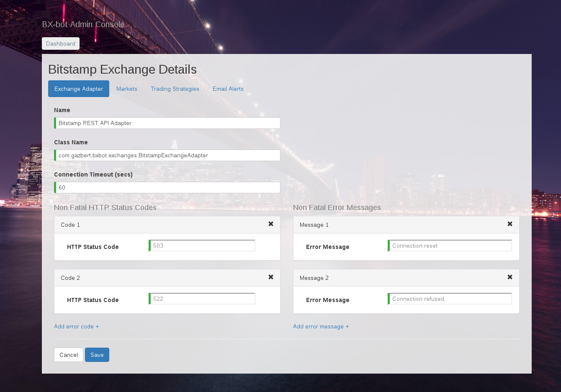Remove Code 1 with its X icon

[x=271, y=224]
